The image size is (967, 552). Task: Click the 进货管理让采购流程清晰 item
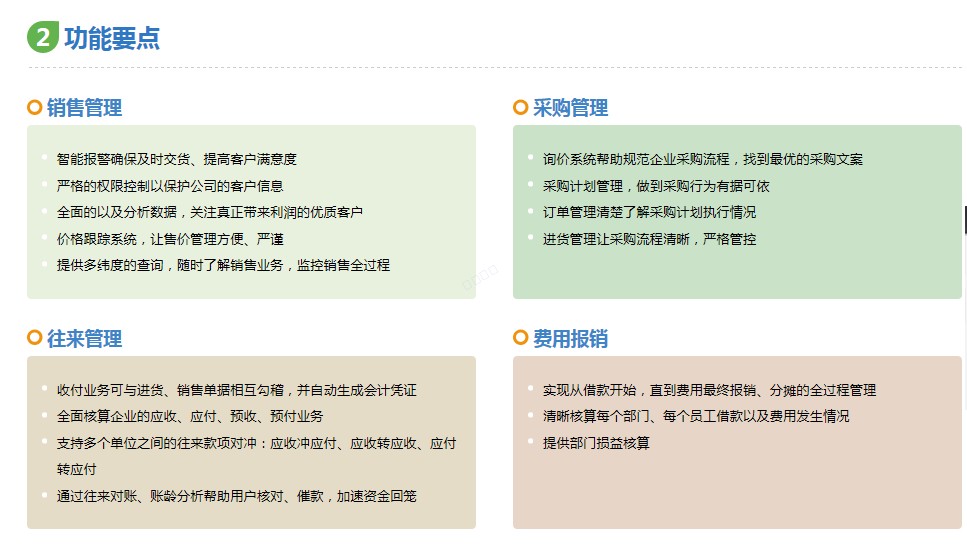click(649, 239)
